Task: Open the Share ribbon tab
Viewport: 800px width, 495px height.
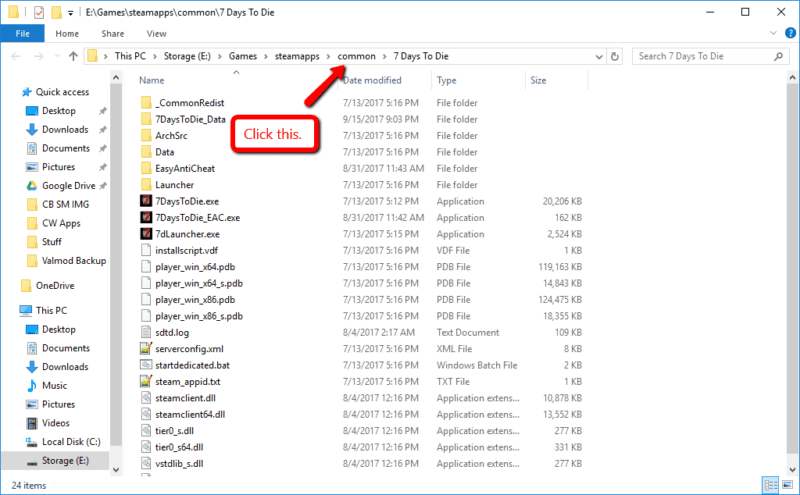Action: (113, 34)
